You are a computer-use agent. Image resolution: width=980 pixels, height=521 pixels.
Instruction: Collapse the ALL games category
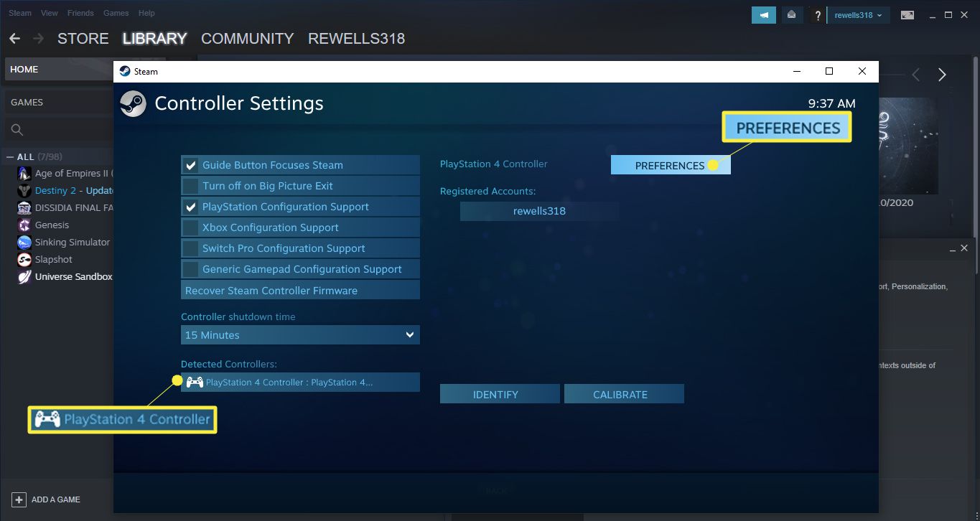coord(10,157)
